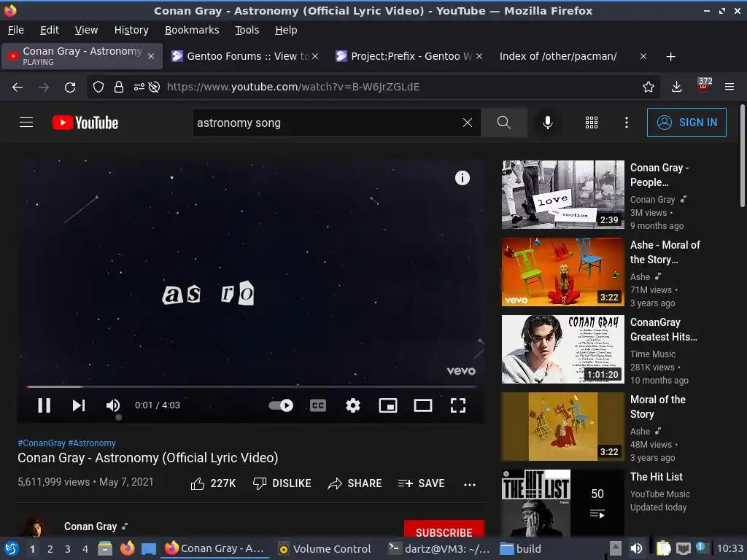This screenshot has width=747, height=560.
Task: Open ConanGray Greatest Hits thumbnail
Action: (562, 349)
